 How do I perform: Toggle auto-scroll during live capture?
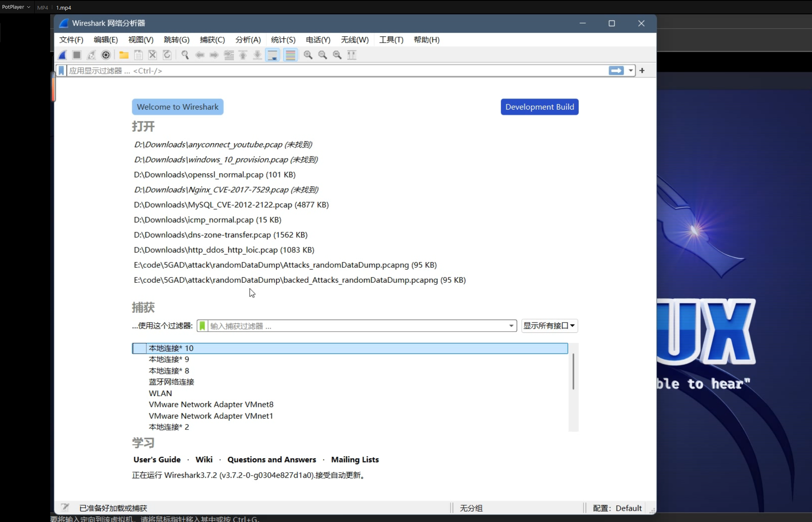tap(272, 55)
